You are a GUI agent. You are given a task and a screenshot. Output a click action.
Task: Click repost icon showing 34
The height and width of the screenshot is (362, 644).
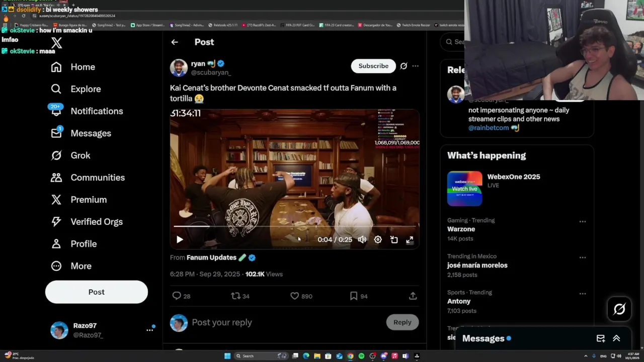click(x=240, y=296)
